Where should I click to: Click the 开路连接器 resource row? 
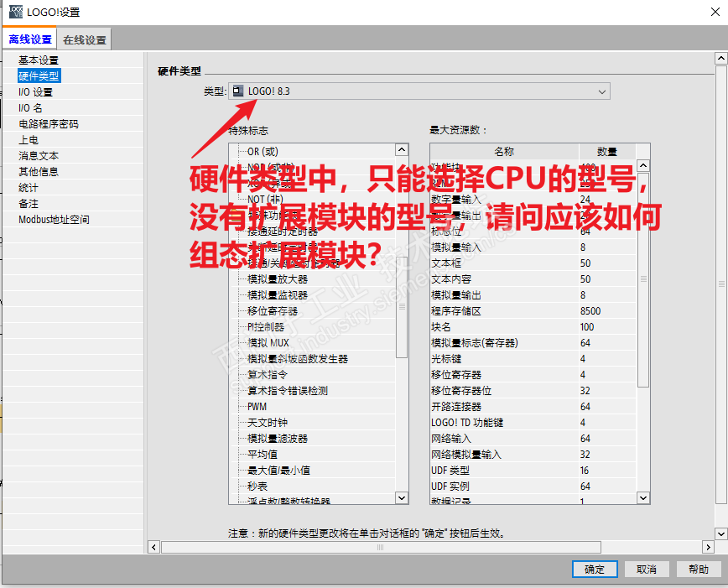click(533, 406)
